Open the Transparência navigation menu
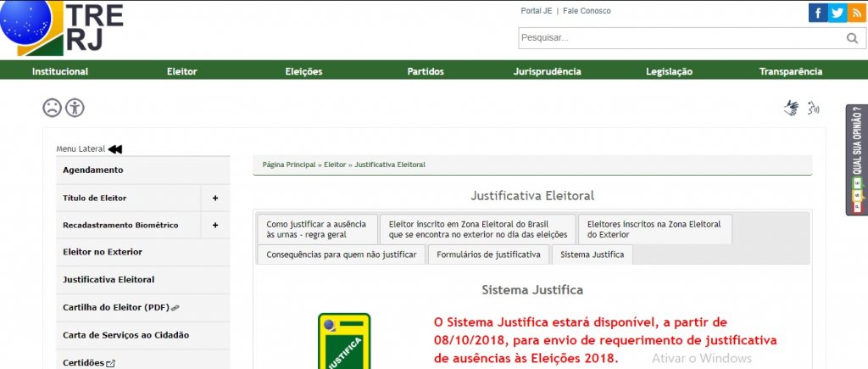 click(x=790, y=71)
